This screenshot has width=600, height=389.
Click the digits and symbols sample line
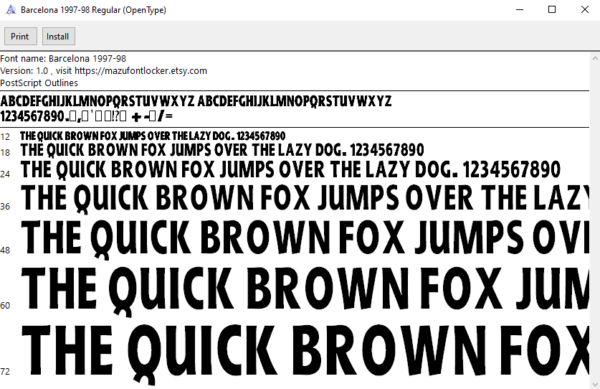click(86, 116)
